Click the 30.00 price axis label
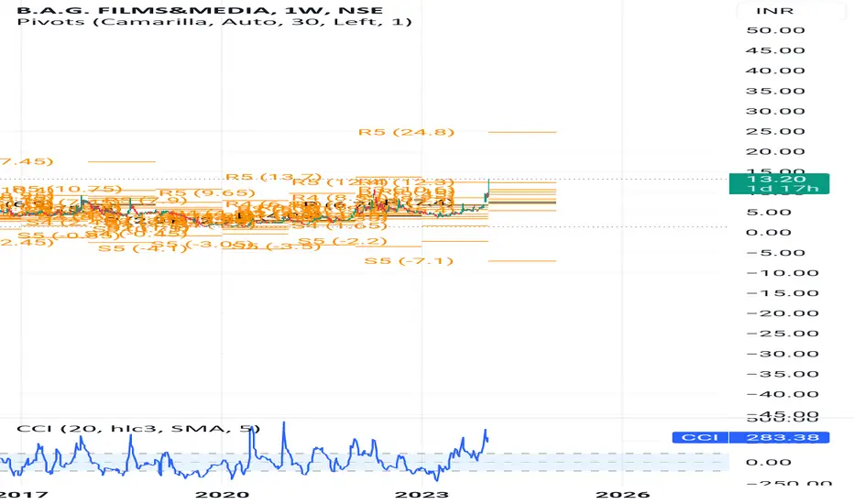Image resolution: width=854 pixels, height=504 pixels. coord(775,111)
